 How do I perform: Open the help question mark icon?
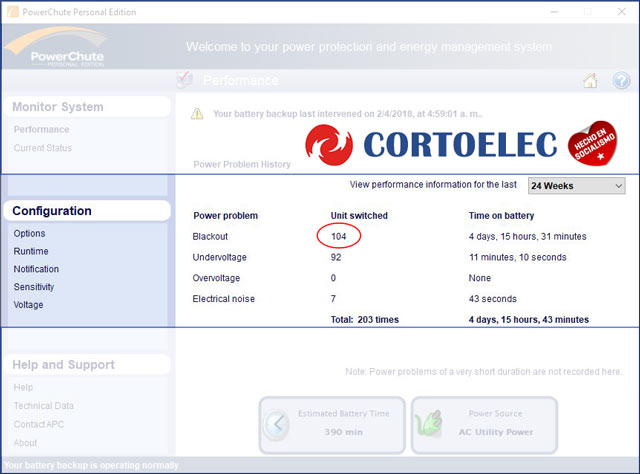[x=621, y=80]
